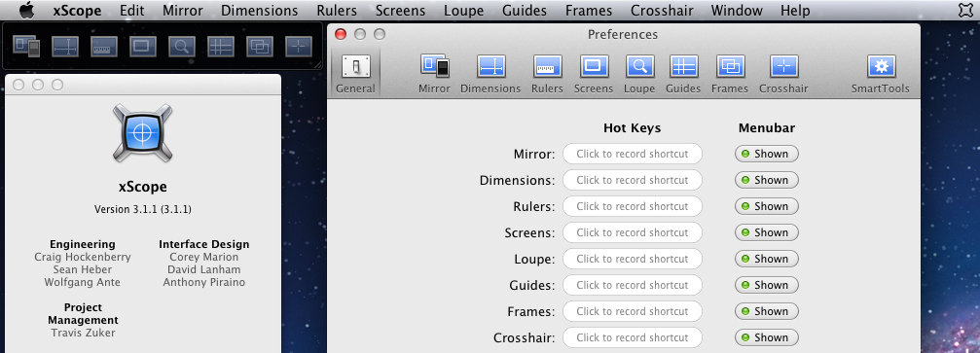The image size is (980, 353).
Task: Select Screens tool in floating toolbar
Action: pos(142,47)
